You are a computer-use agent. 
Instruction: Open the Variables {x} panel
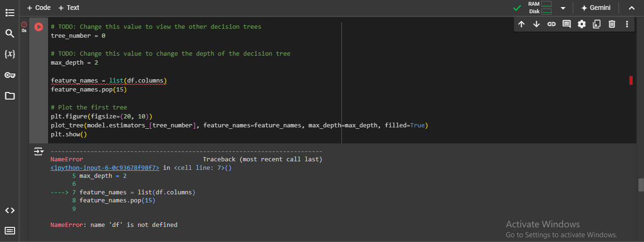coord(9,54)
